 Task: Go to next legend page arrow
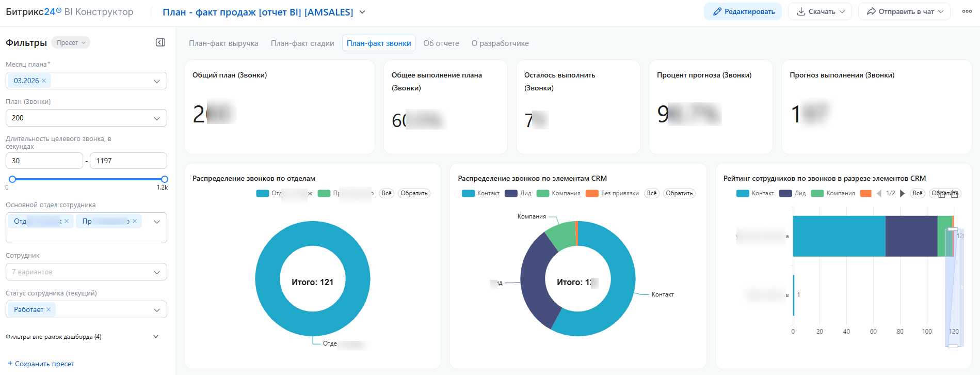[902, 193]
